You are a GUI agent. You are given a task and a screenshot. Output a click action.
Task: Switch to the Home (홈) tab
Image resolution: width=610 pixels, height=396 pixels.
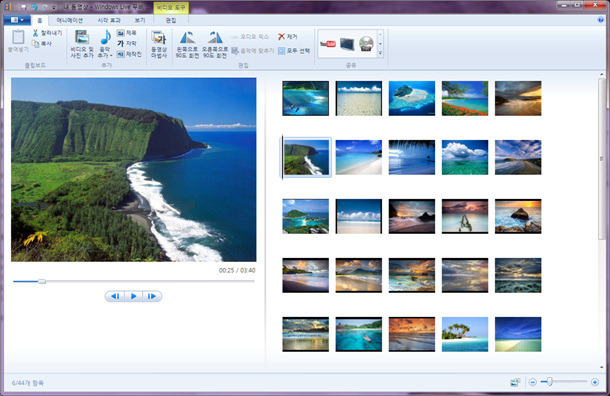pyautogui.click(x=40, y=20)
